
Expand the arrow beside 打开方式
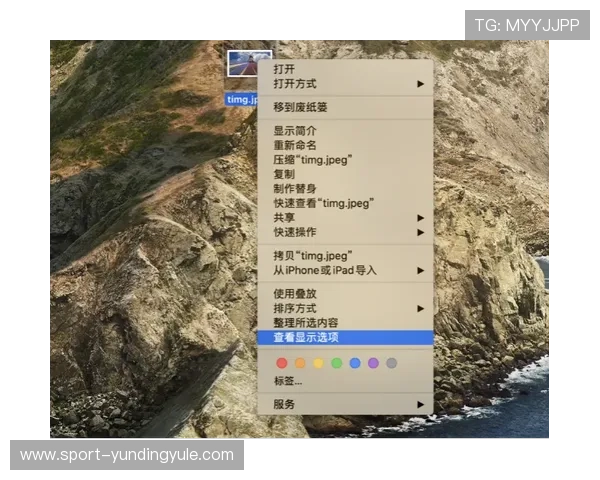pyautogui.click(x=421, y=83)
